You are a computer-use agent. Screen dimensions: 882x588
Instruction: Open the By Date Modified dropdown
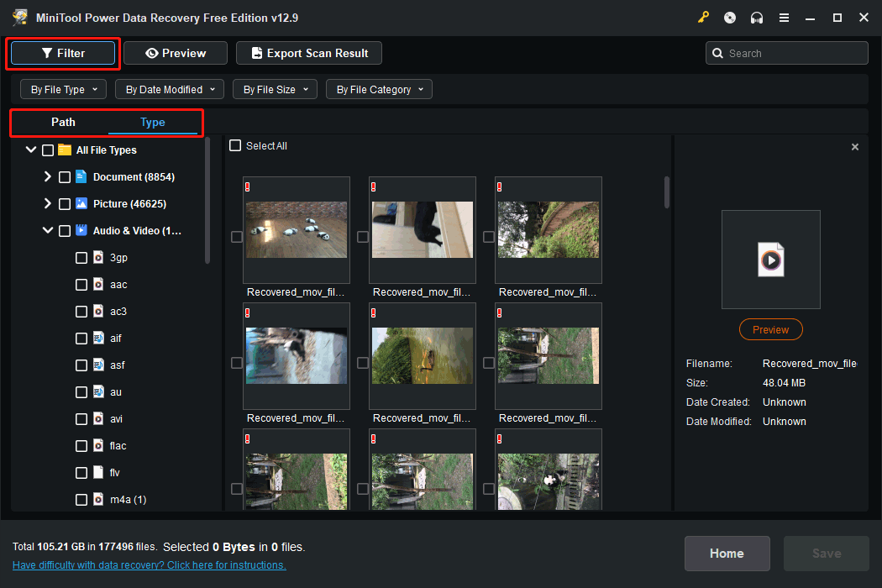click(170, 90)
